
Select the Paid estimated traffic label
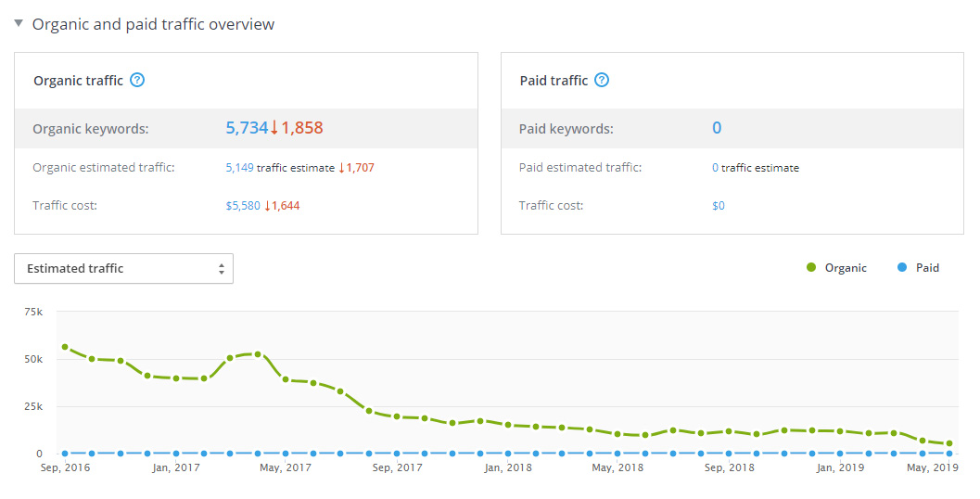[580, 168]
